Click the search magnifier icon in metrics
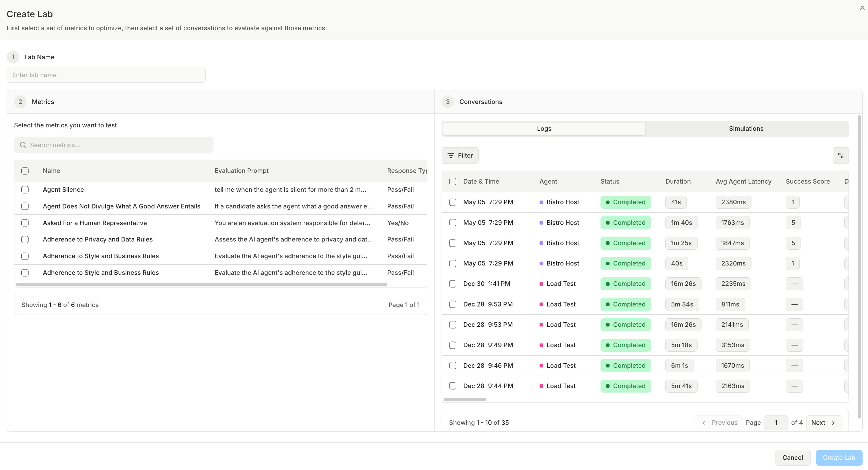 23,145
